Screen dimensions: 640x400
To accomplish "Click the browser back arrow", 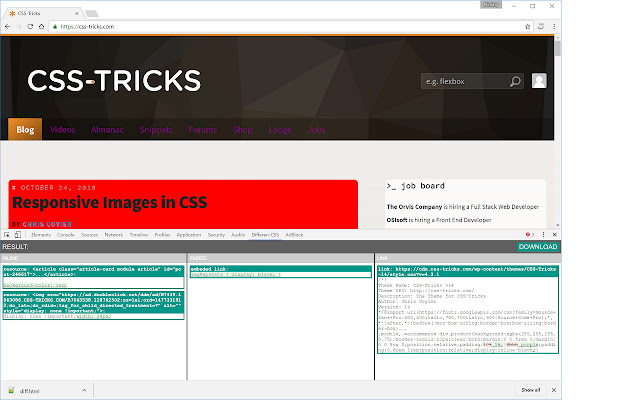I will 7,27.
